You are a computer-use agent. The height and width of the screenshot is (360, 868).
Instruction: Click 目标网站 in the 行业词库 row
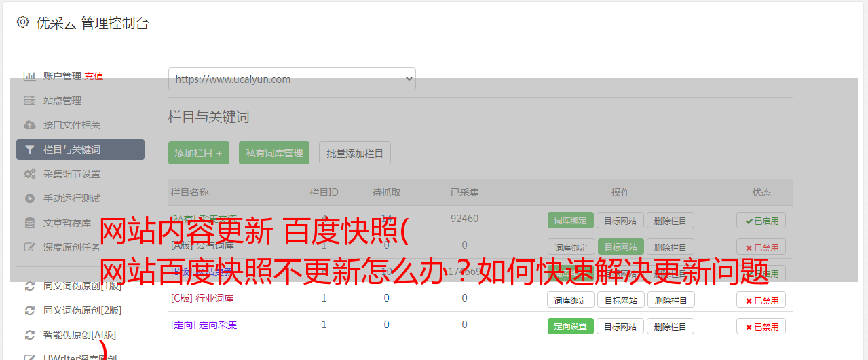620,300
